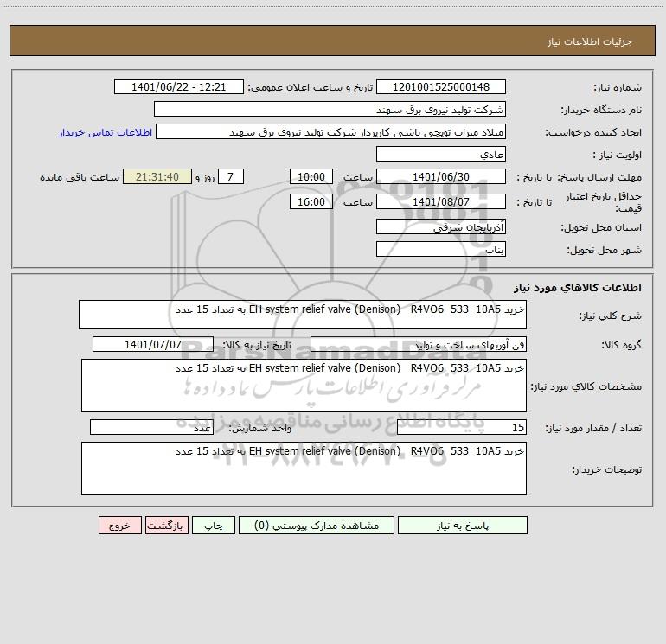
Task: Click the goods group field فن آوریهای ساخت و تولید
Action: coord(419,344)
